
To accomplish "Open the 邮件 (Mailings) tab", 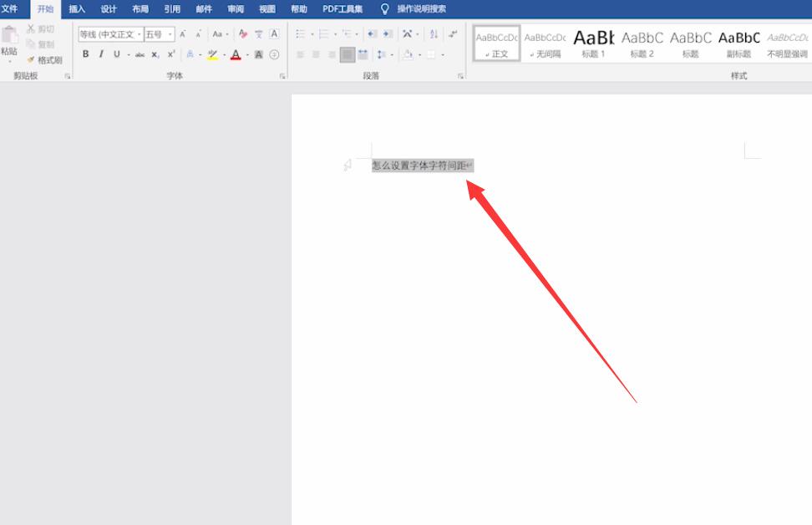I will [204, 9].
